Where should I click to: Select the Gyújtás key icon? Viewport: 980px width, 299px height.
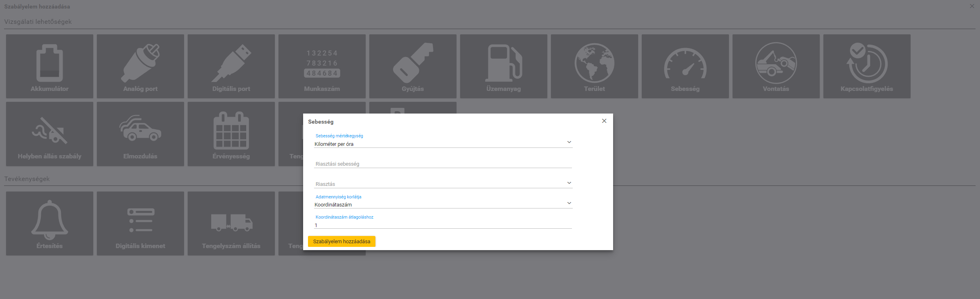(413, 63)
